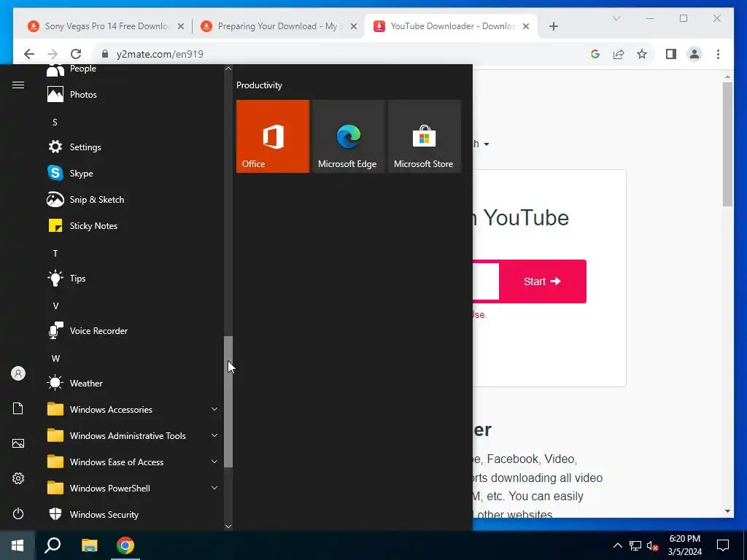Expand the Start menu hamburger button

[18, 85]
